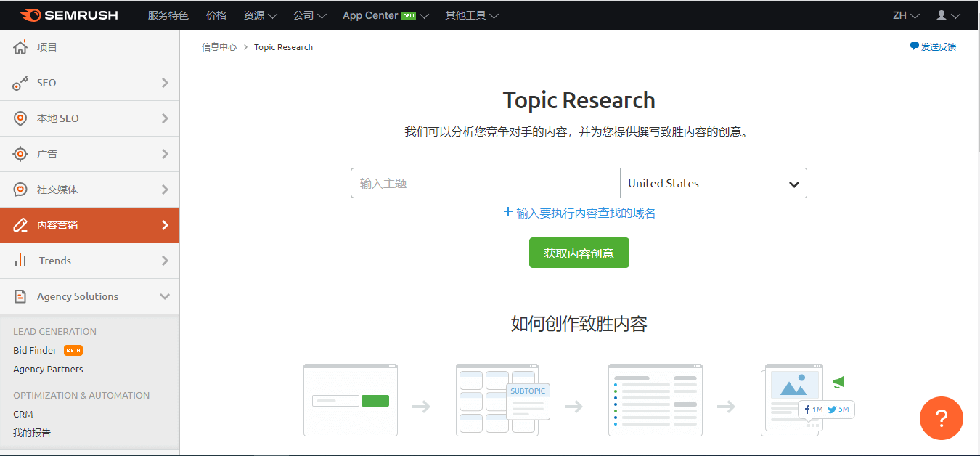Open Bid Finder in sidebar

[x=35, y=350]
